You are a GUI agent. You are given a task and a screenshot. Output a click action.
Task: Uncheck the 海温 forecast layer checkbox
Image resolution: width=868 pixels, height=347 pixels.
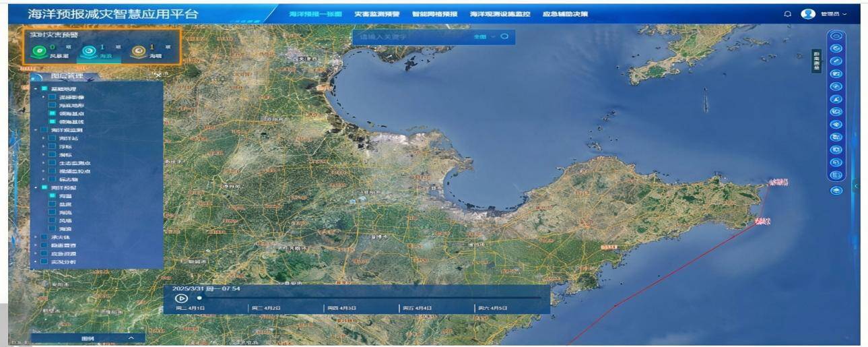[53, 196]
